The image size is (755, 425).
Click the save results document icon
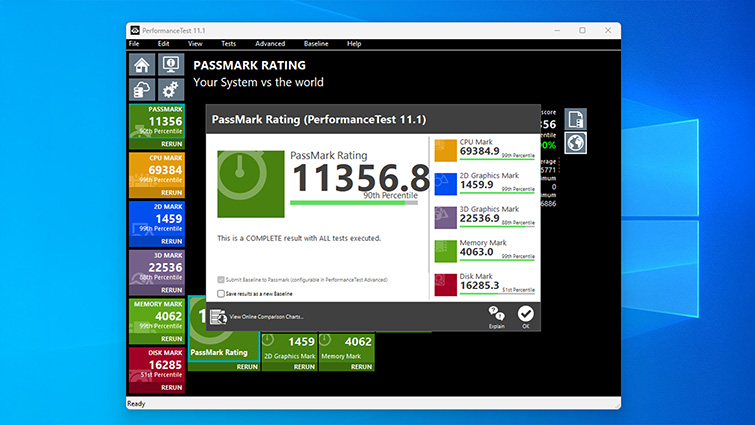click(x=575, y=119)
